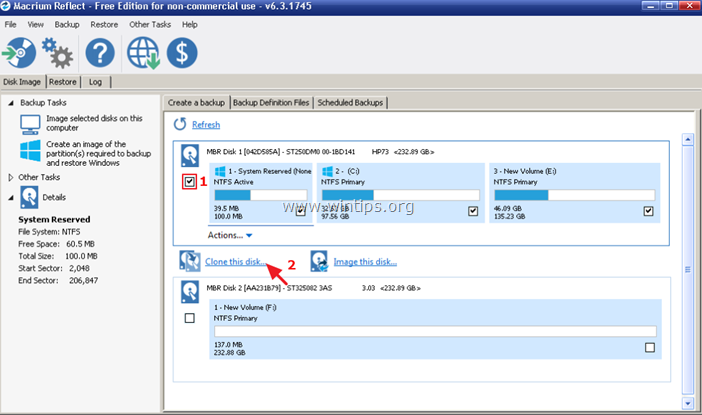Click the 'File System: NTFS' entry

49,232
